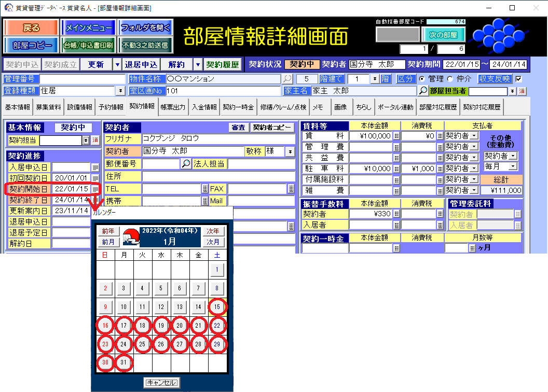
Task: Open the calendar picker for 入居申込日
Action: 95,167
